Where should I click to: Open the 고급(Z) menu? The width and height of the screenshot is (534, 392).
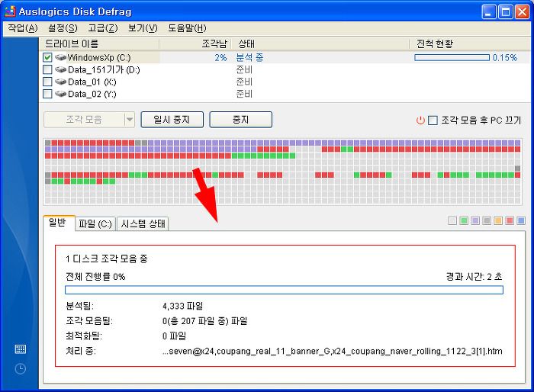[x=102, y=28]
